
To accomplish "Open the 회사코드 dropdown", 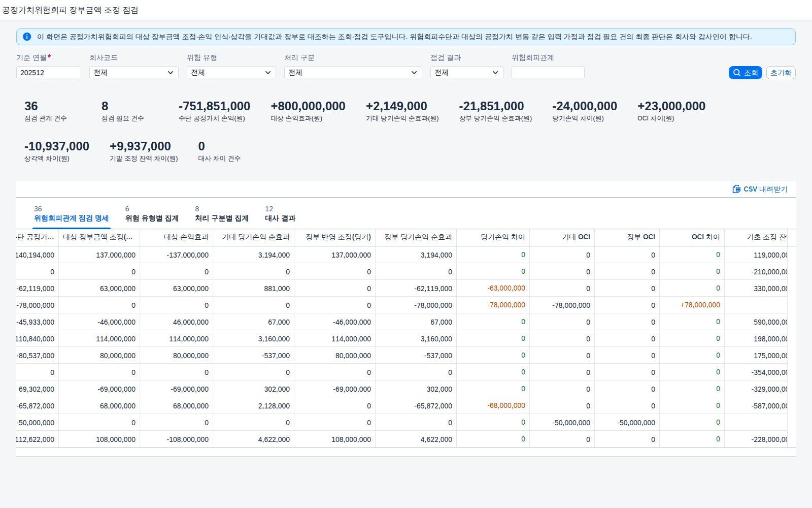I will [x=133, y=73].
